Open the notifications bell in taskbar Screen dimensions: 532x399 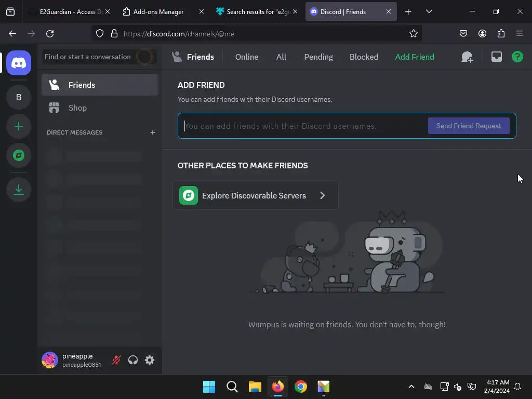(518, 387)
